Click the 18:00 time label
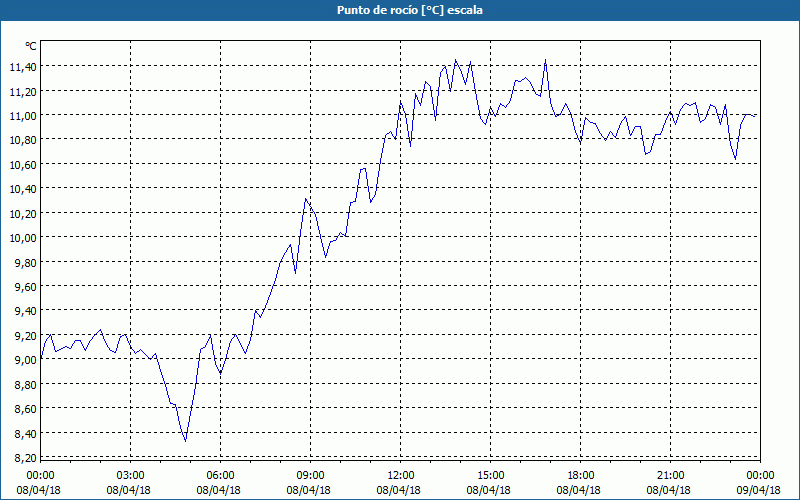Screen dimensions: 800x500 point(581,476)
